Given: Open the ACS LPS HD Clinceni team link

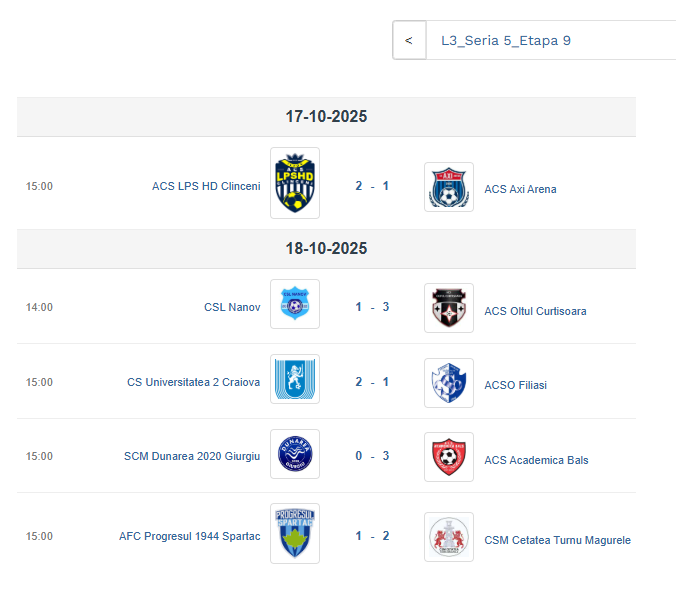Looking at the screenshot, I should pos(206,186).
